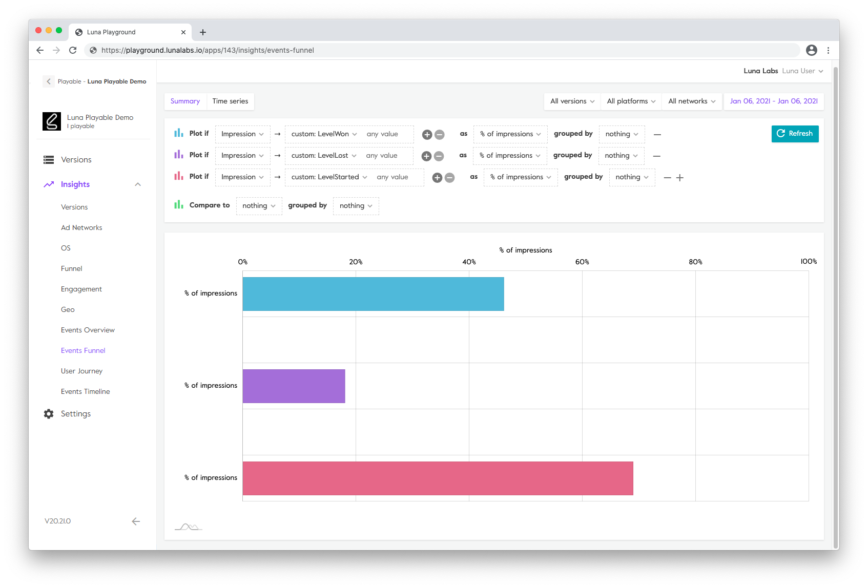Click the red chart icon on LevelStarted row
Screen dimensions: 868x588
[x=179, y=176]
